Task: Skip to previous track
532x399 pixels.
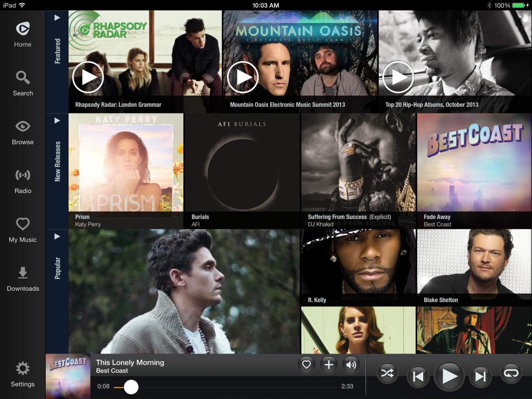Action: pos(418,377)
